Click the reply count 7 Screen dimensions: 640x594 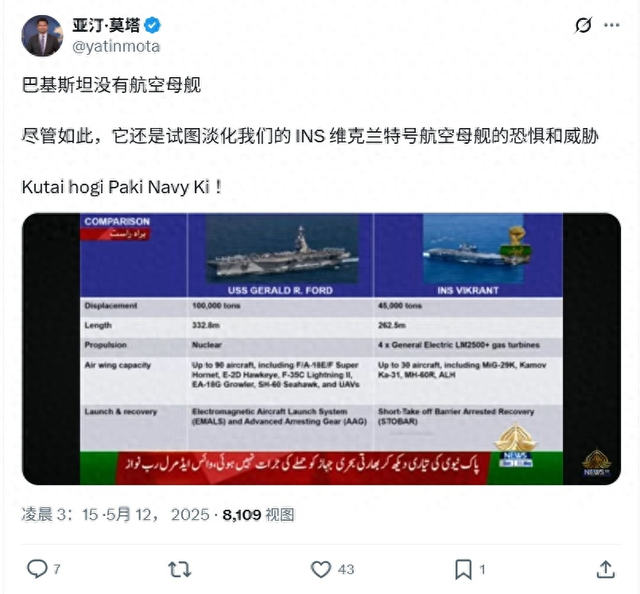[57, 569]
